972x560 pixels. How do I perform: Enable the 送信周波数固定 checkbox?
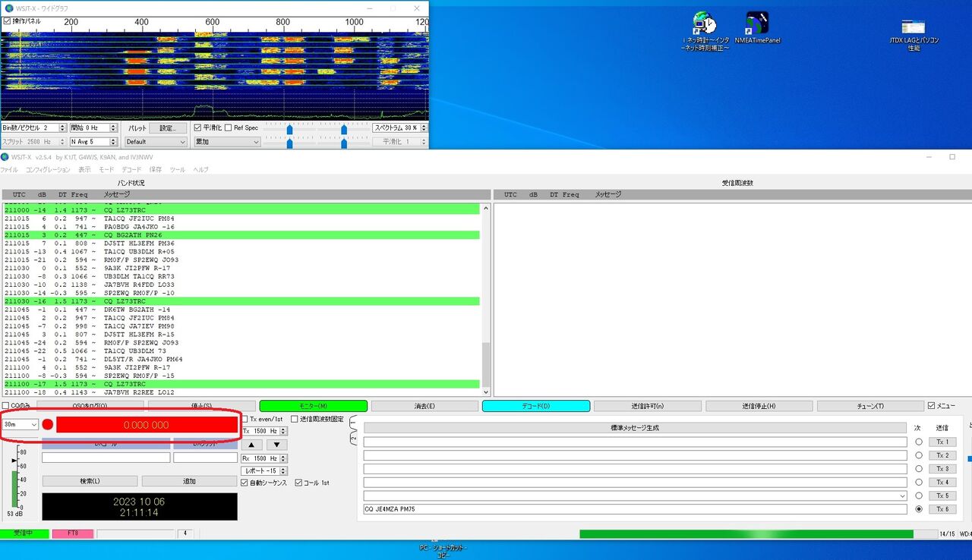pyautogui.click(x=295, y=418)
